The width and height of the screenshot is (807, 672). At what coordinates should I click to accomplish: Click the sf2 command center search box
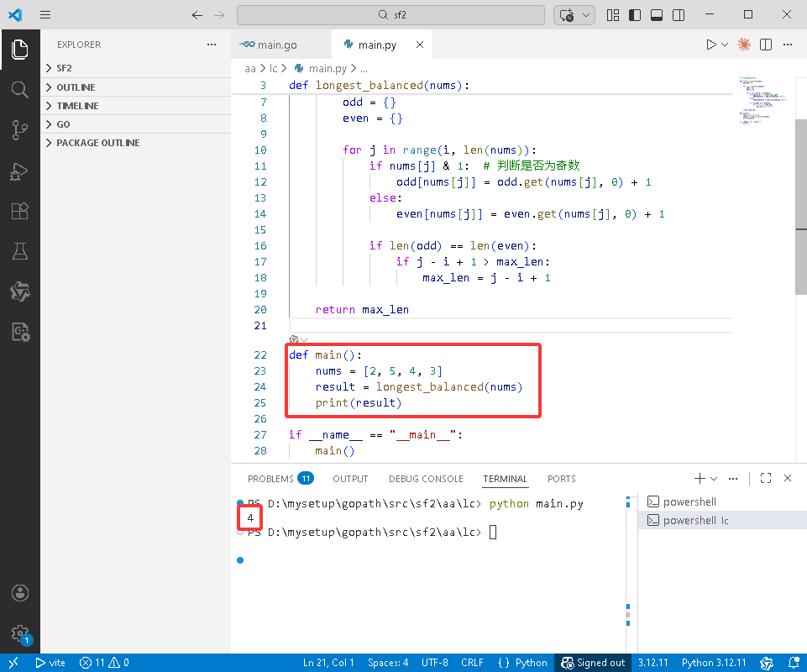tap(390, 15)
